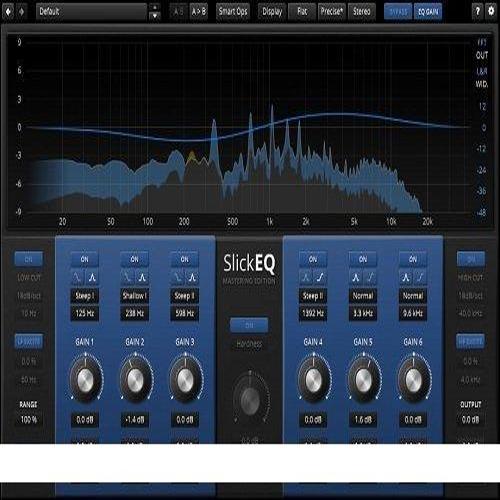Open settings gear icon
The width and height of the screenshot is (500, 500).
click(x=491, y=11)
